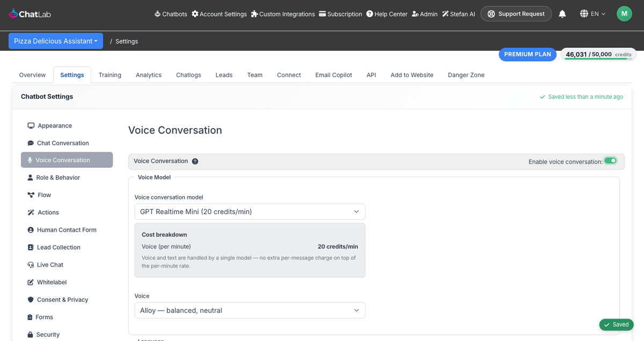Click the Settings breadcrumb text
Screen dimensions: 644x341
click(x=127, y=41)
